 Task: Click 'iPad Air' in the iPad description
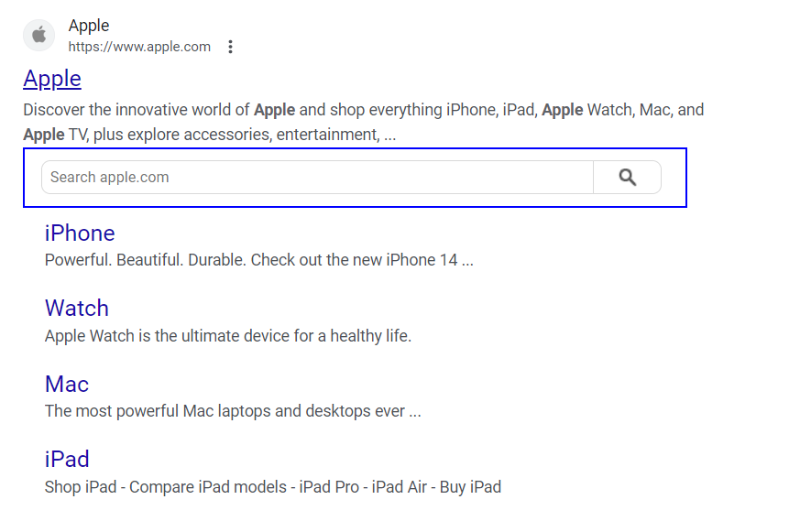(x=403, y=487)
